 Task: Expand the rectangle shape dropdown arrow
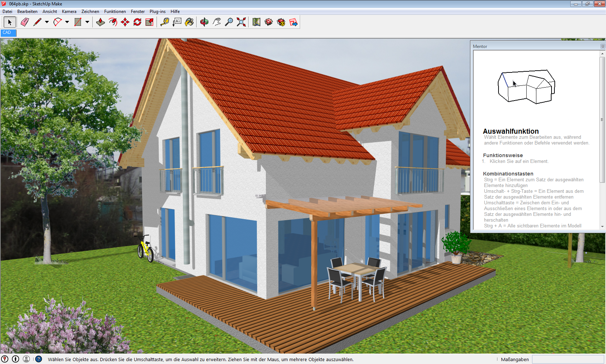pos(87,22)
